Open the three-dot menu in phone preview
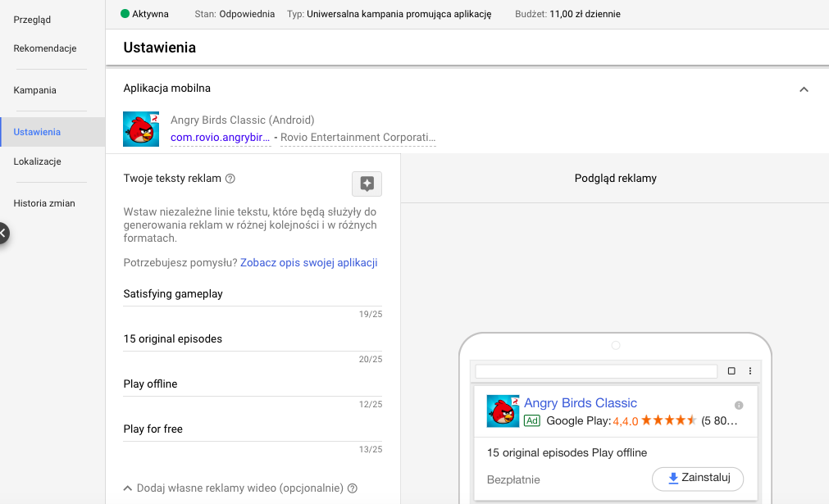Viewport: 829px width, 504px height. pyautogui.click(x=750, y=371)
